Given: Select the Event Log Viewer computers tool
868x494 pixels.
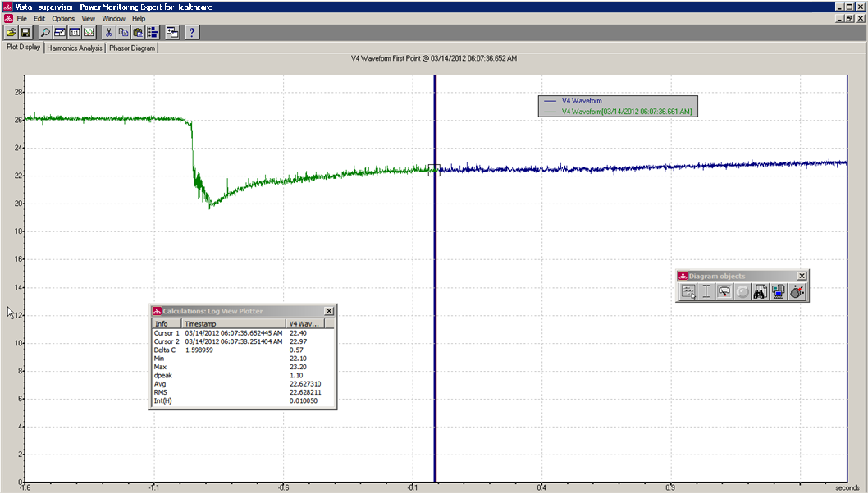Looking at the screenshot, I should [x=779, y=291].
